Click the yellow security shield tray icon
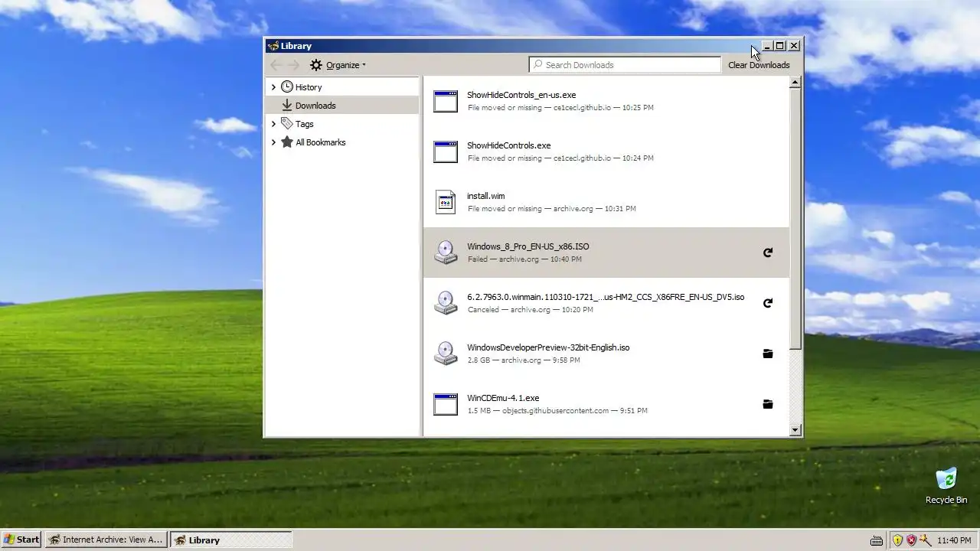980x551 pixels. tap(897, 540)
